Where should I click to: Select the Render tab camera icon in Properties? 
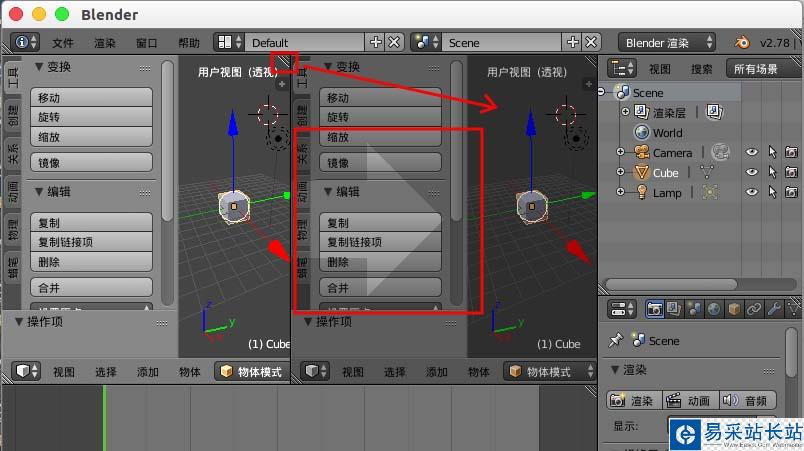click(x=654, y=309)
